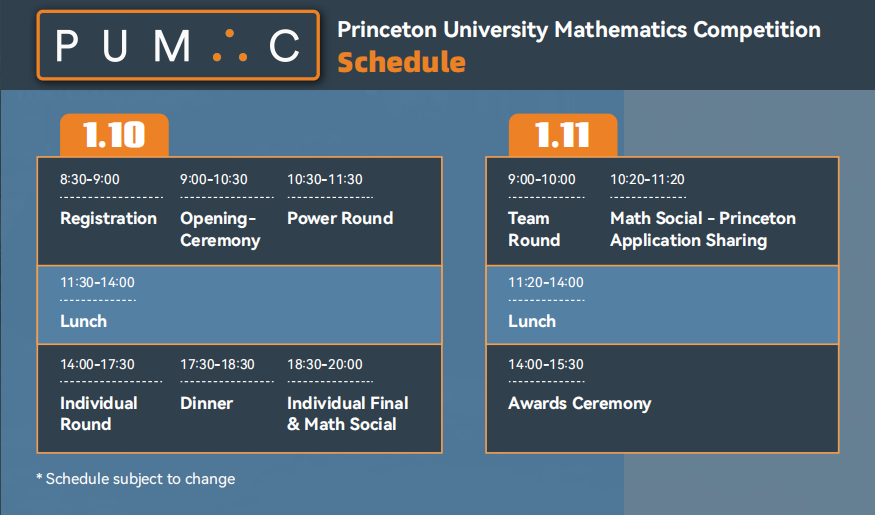
Task: Select the Dinner event
Action: (206, 403)
